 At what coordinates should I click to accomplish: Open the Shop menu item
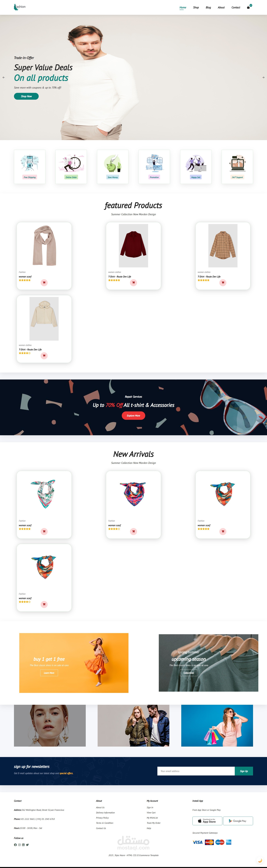point(196,7)
